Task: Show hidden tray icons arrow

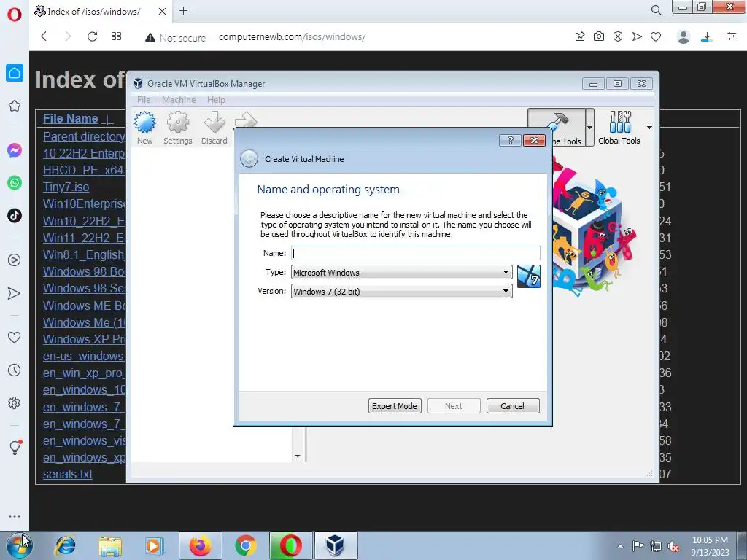Action: 620,546
